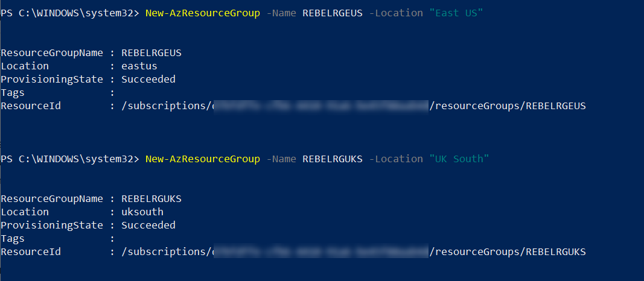This screenshot has width=644, height=281.
Task: Click the "UK South" location string
Action: 459,159
